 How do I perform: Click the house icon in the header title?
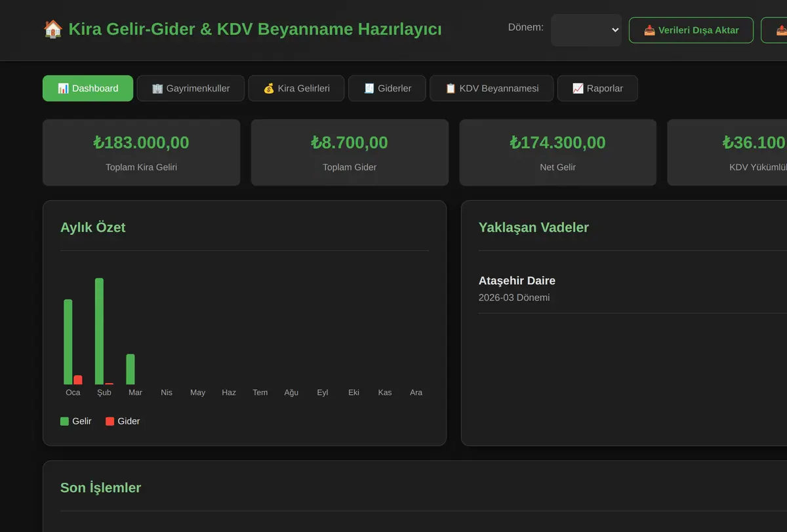click(52, 30)
